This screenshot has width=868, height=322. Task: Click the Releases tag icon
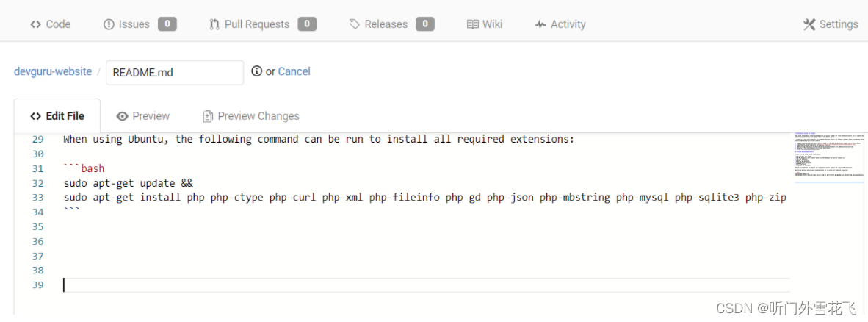pos(354,24)
